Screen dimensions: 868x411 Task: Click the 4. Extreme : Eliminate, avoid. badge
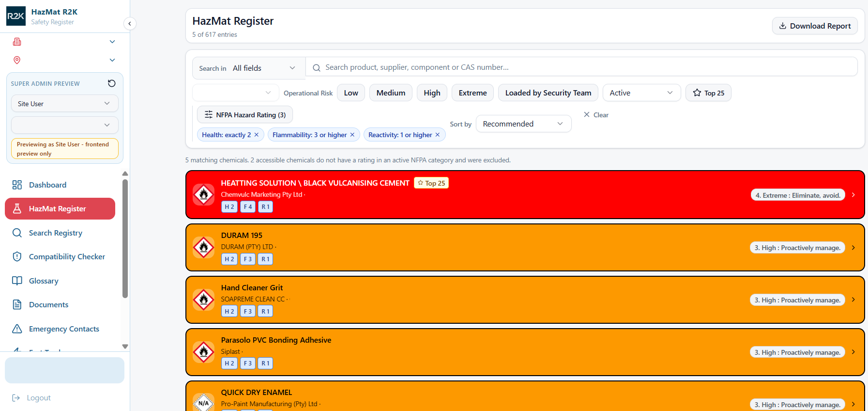click(x=798, y=195)
